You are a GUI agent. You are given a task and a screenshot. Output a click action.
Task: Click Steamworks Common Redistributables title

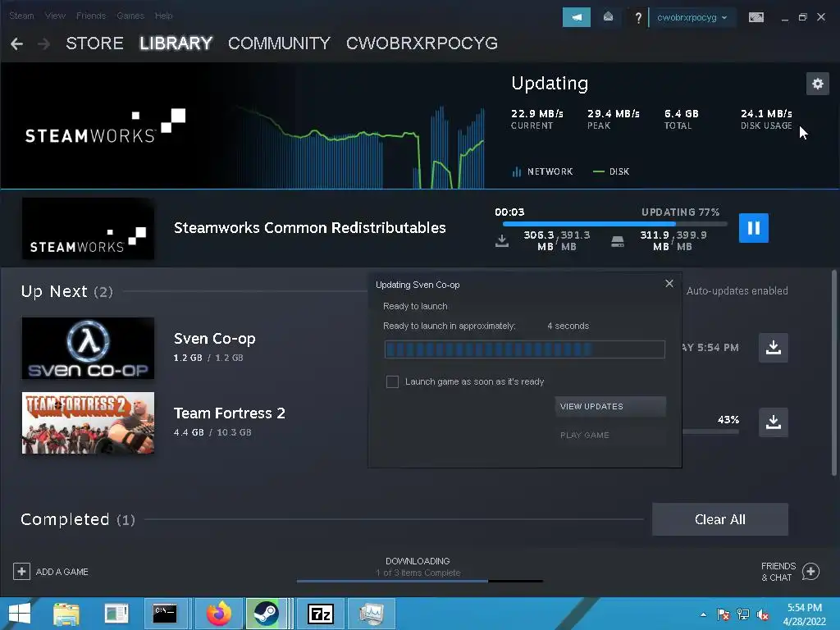309,228
